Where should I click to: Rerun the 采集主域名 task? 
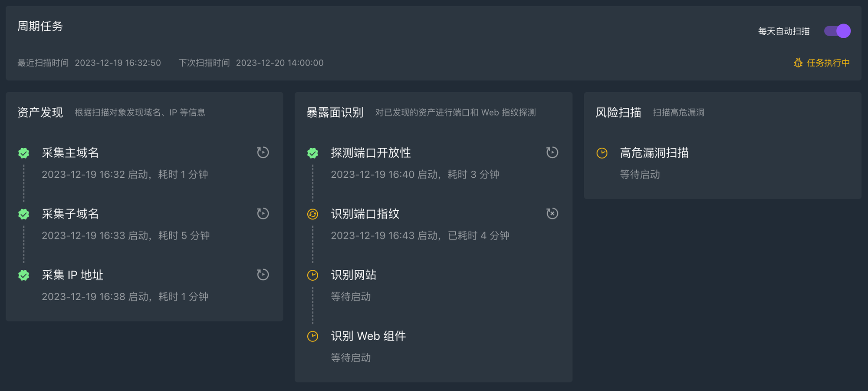click(x=263, y=152)
